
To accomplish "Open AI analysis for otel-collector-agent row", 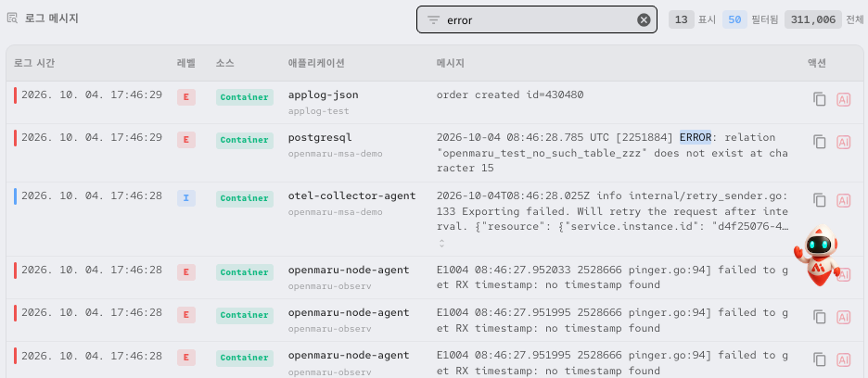I will point(843,200).
